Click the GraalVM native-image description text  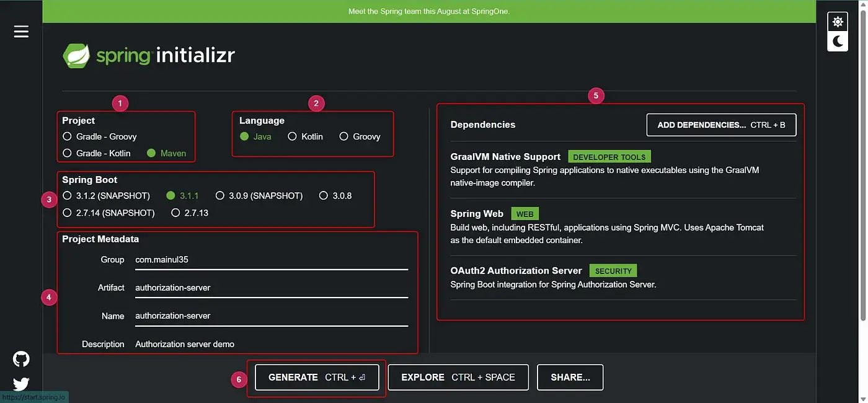(604, 176)
